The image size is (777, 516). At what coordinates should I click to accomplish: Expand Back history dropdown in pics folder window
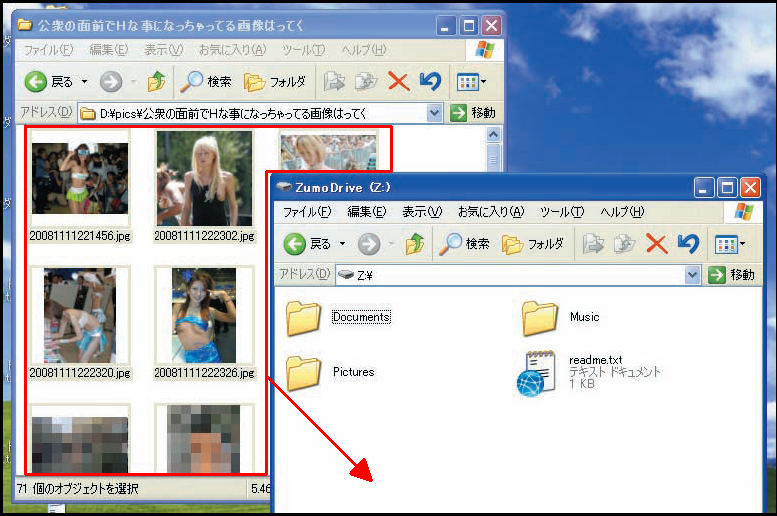84,82
